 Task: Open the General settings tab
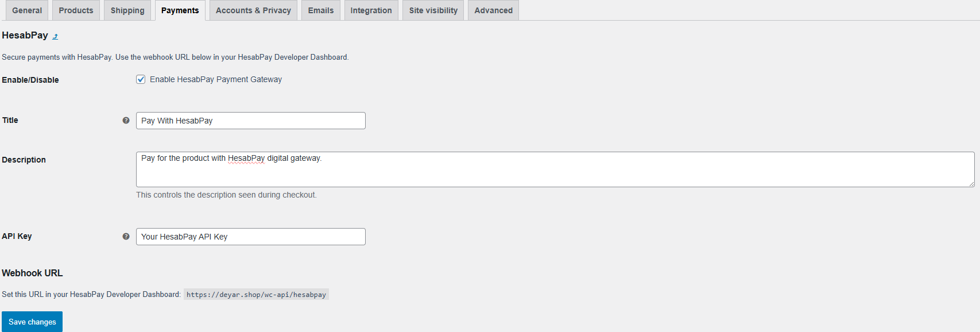(x=27, y=10)
